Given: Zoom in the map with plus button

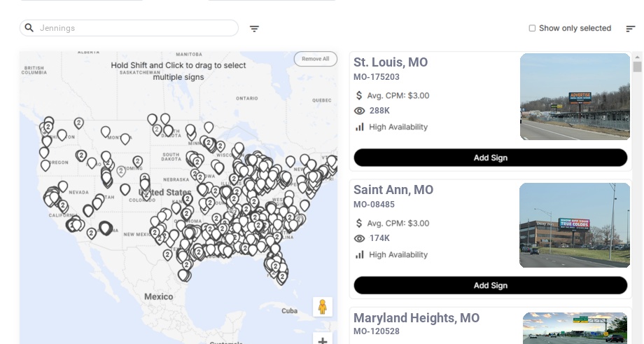Looking at the screenshot, I should (x=323, y=340).
